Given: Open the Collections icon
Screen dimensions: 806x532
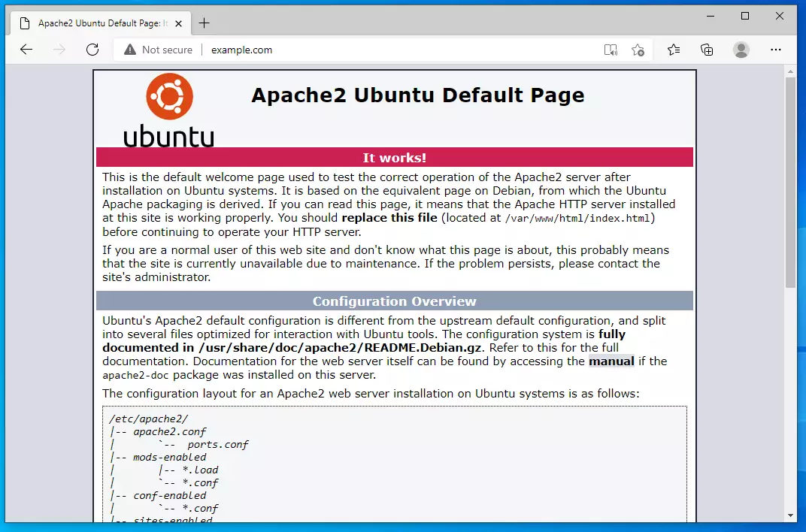Looking at the screenshot, I should [707, 50].
